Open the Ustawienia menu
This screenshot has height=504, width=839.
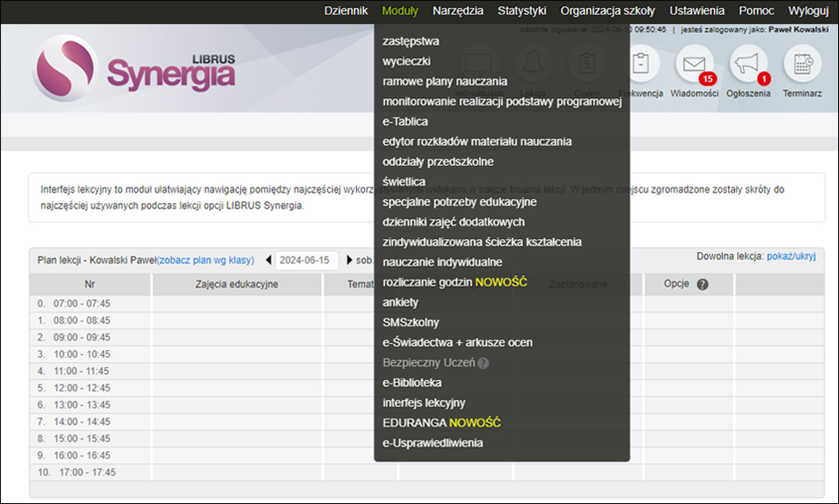(x=696, y=10)
